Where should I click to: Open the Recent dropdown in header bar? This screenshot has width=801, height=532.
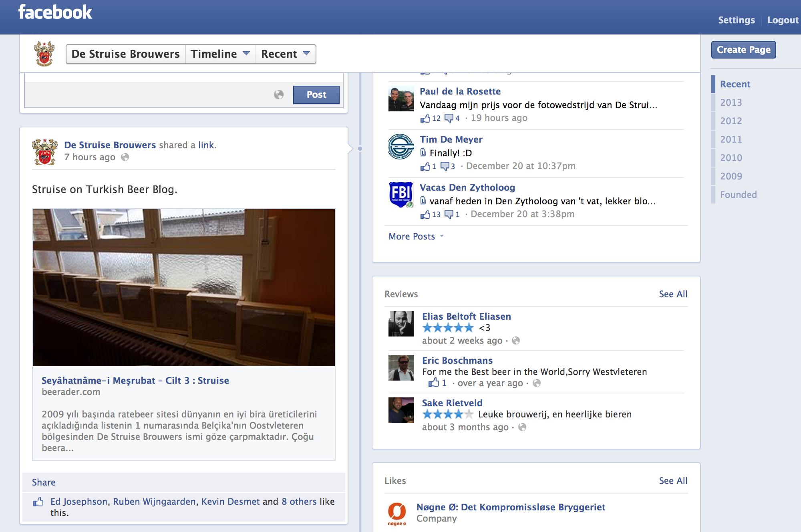click(x=286, y=54)
